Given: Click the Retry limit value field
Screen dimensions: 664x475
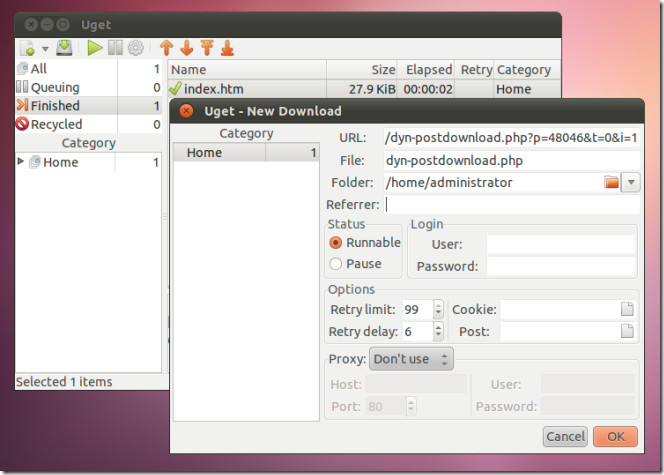Looking at the screenshot, I should tap(417, 309).
